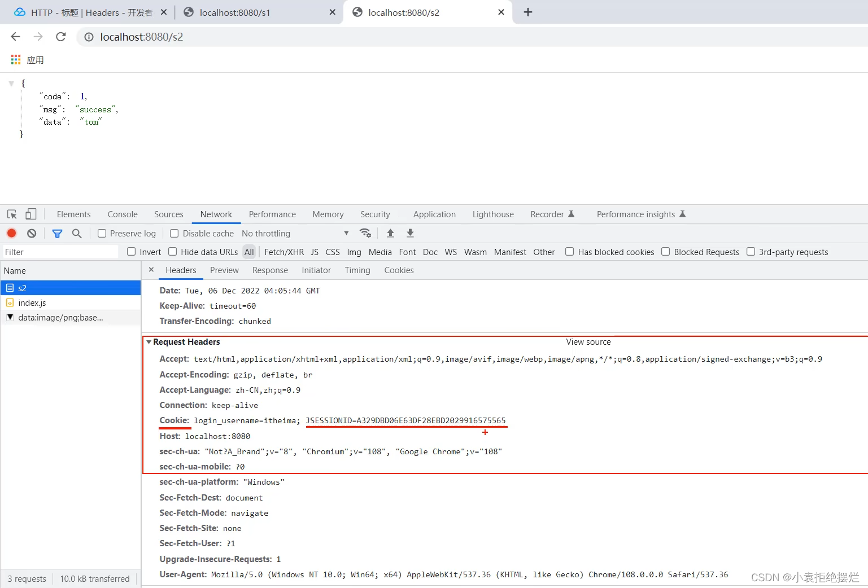Select the index.js request row

71,303
